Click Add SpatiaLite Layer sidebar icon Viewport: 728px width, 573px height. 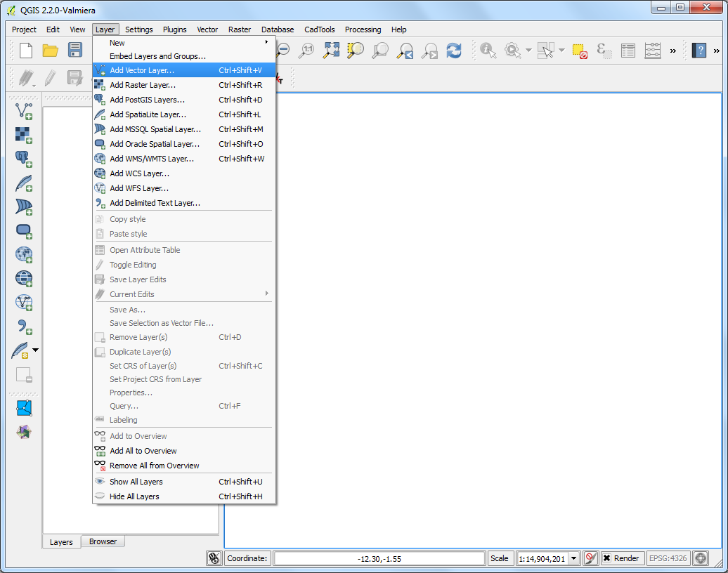click(24, 183)
